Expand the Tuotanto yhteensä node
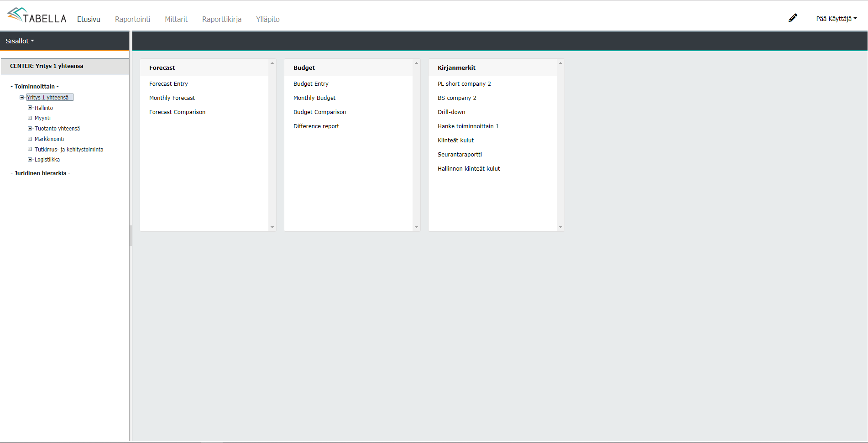868x443 pixels. [x=30, y=128]
